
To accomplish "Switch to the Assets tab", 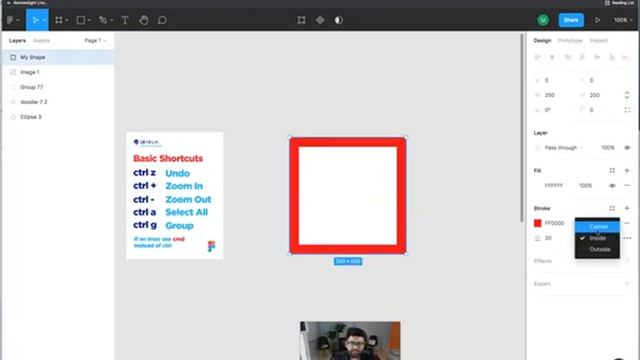I will click(41, 40).
